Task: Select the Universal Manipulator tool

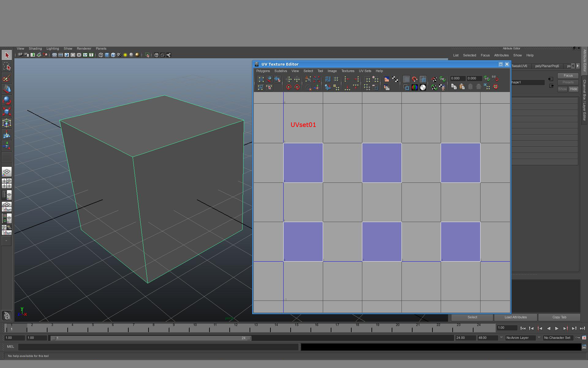Action: (7, 123)
